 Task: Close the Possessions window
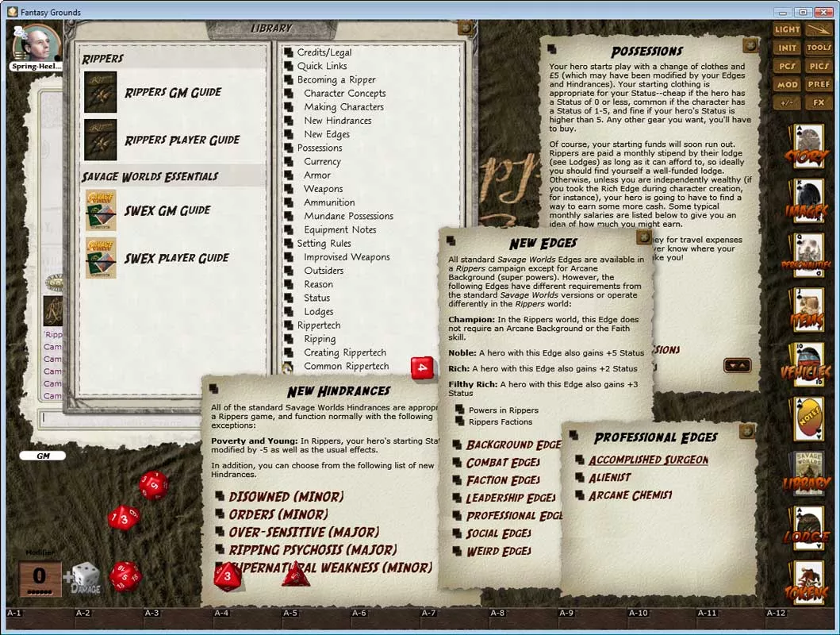click(x=750, y=45)
